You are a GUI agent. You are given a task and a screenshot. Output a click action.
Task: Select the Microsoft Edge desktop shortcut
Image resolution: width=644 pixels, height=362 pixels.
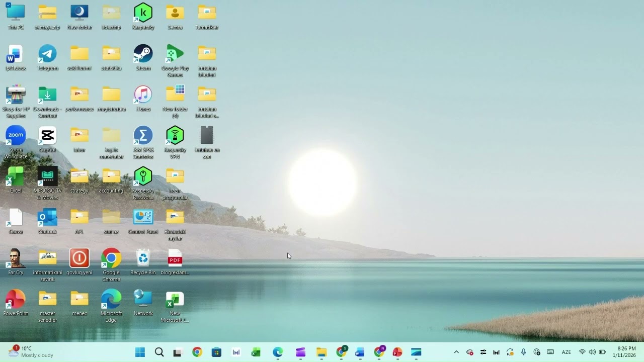pyautogui.click(x=111, y=306)
